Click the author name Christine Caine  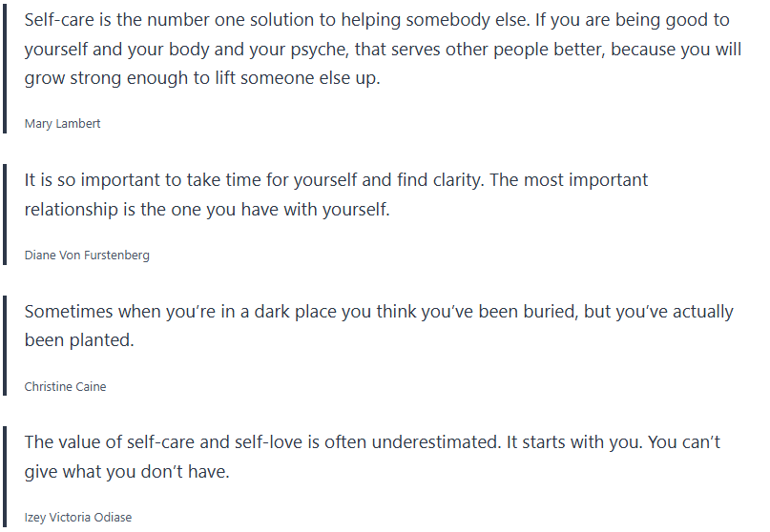tap(65, 386)
